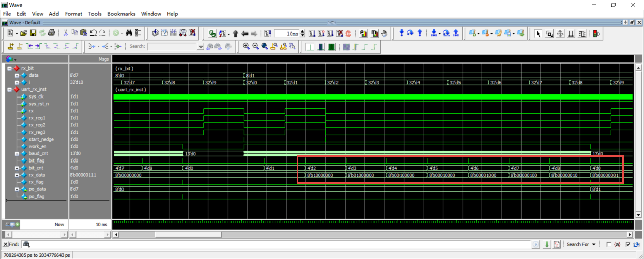Screen dimensions: 644x259
Task: Open the dropdown arrow next to New file icon
Action: 17,33
